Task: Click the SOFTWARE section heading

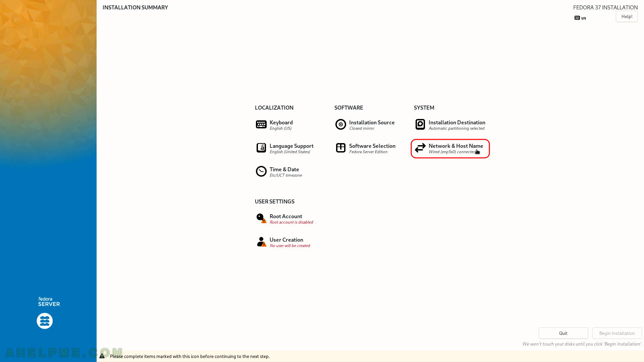Action: (348, 108)
